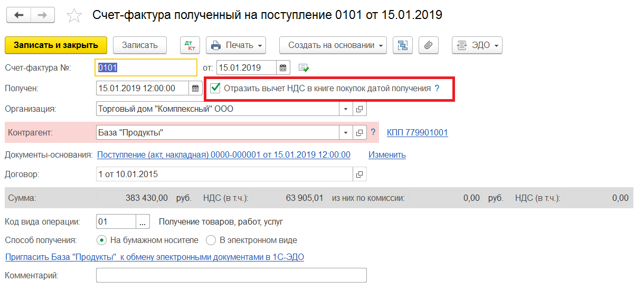The width and height of the screenshot is (644, 291).
Task: Select В электронном виде radio option
Action: (x=211, y=240)
